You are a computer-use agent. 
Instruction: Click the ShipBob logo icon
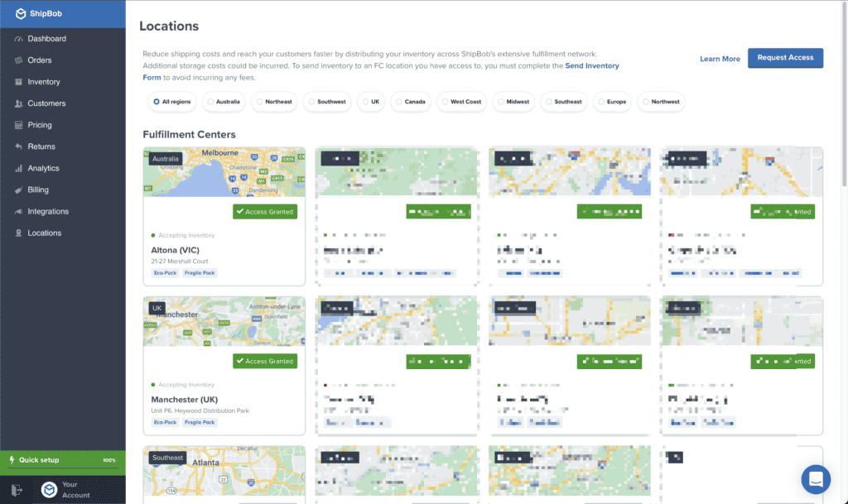(x=21, y=13)
